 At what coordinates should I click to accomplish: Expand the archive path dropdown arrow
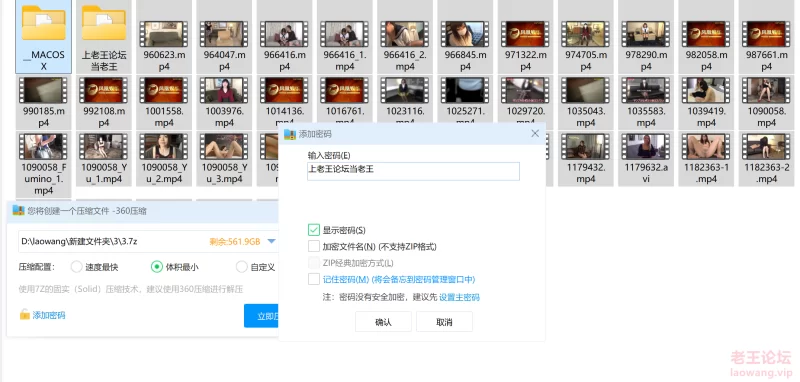(271, 241)
